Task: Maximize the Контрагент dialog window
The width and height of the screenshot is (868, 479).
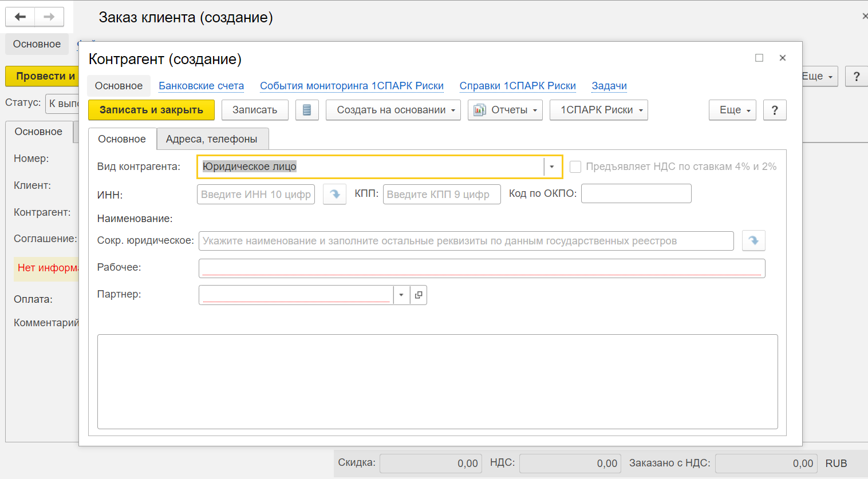Action: point(759,58)
